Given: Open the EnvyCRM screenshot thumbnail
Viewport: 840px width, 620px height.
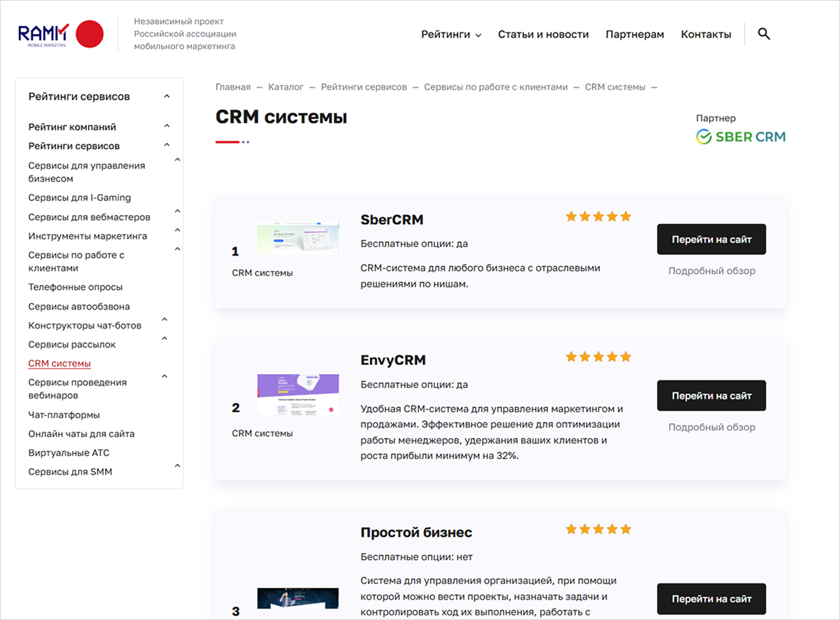Looking at the screenshot, I should tap(298, 394).
